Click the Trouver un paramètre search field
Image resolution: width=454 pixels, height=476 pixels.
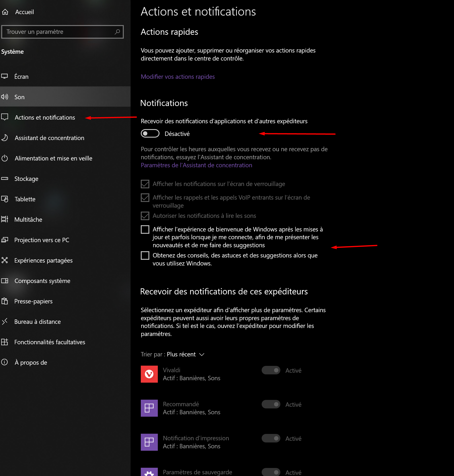(x=62, y=32)
